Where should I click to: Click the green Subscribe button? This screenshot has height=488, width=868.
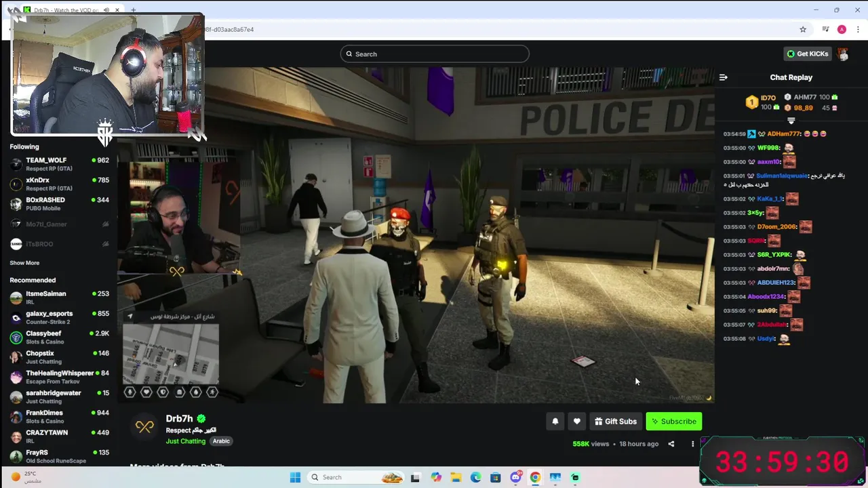(x=673, y=422)
